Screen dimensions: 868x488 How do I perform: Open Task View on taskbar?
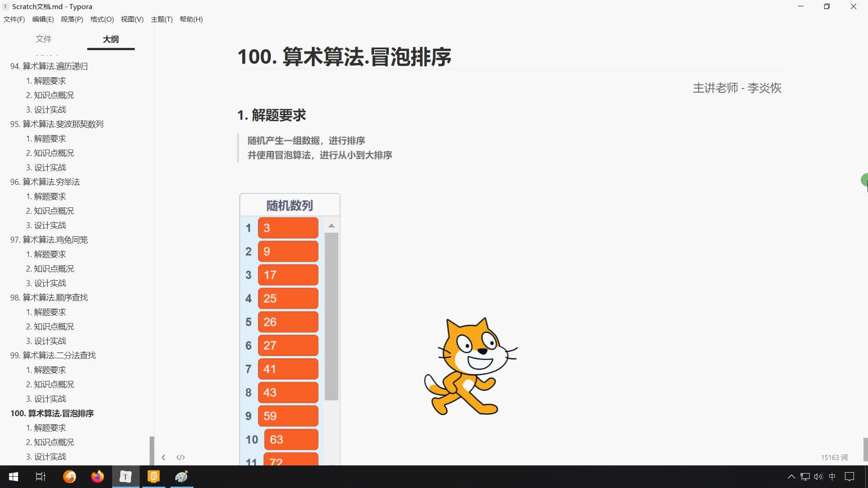coord(41,477)
